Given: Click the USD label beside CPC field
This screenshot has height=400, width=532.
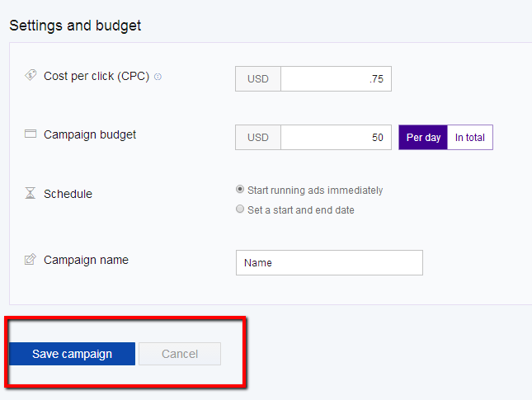Looking at the screenshot, I should [258, 78].
